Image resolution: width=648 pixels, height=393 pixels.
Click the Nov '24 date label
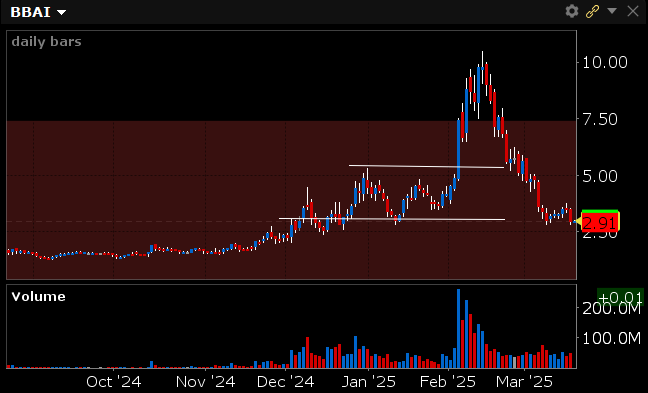coord(205,382)
